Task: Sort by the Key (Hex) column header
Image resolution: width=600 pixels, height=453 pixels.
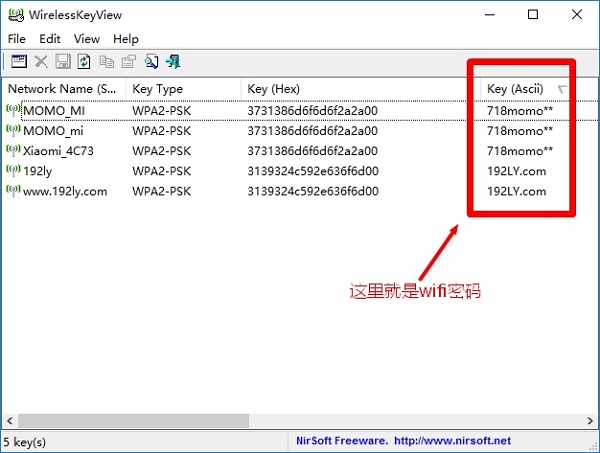Action: [x=276, y=89]
